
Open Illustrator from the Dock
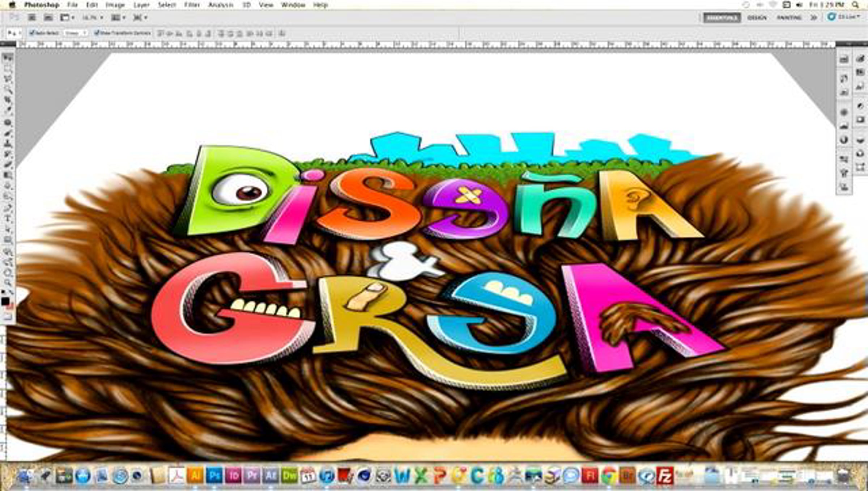tap(195, 475)
